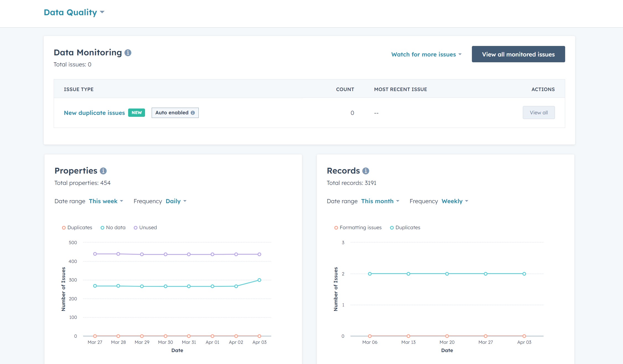The image size is (623, 364).
Task: Open the Weekly frequency dropdown
Action: point(454,201)
